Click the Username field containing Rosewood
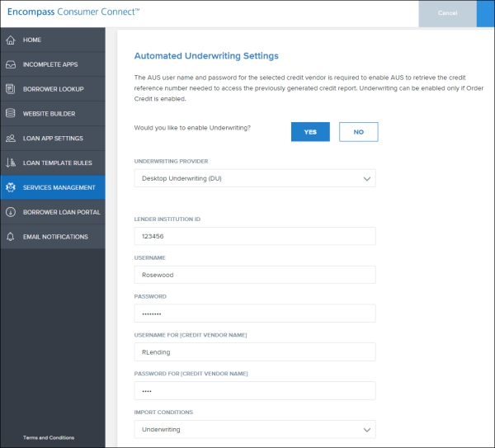This screenshot has height=448, width=495. pyautogui.click(x=255, y=275)
